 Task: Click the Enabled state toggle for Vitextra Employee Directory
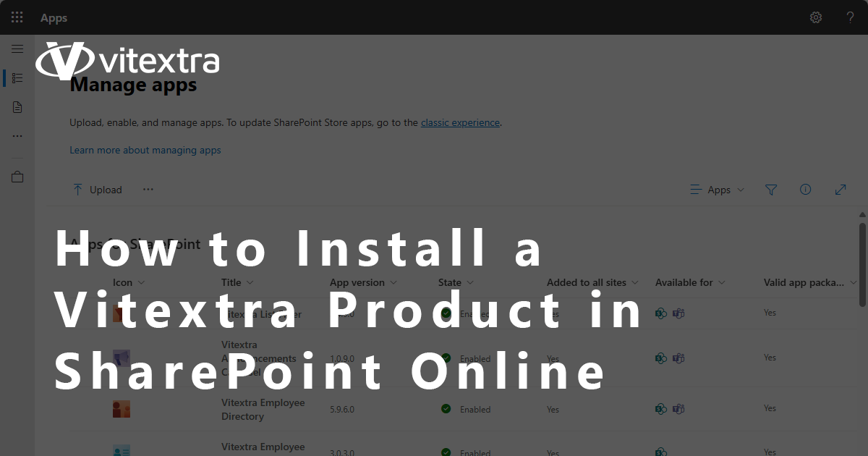pos(446,409)
